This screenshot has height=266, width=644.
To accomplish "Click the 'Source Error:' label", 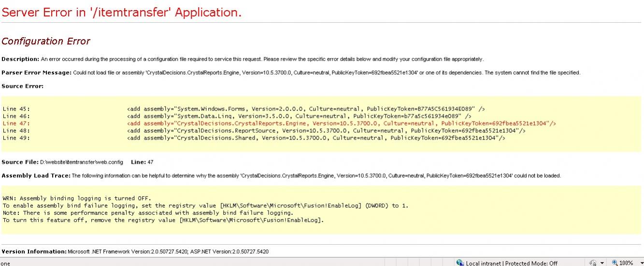I will point(23,86).
